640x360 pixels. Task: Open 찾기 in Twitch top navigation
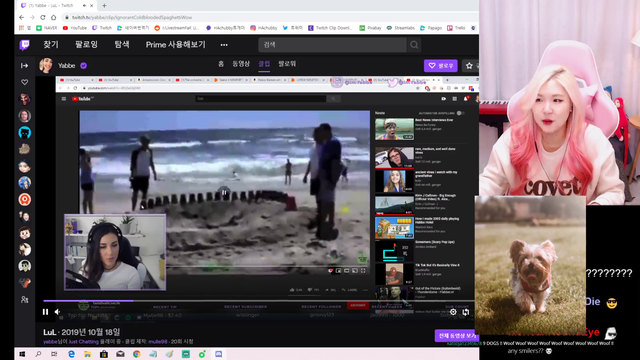pos(51,45)
